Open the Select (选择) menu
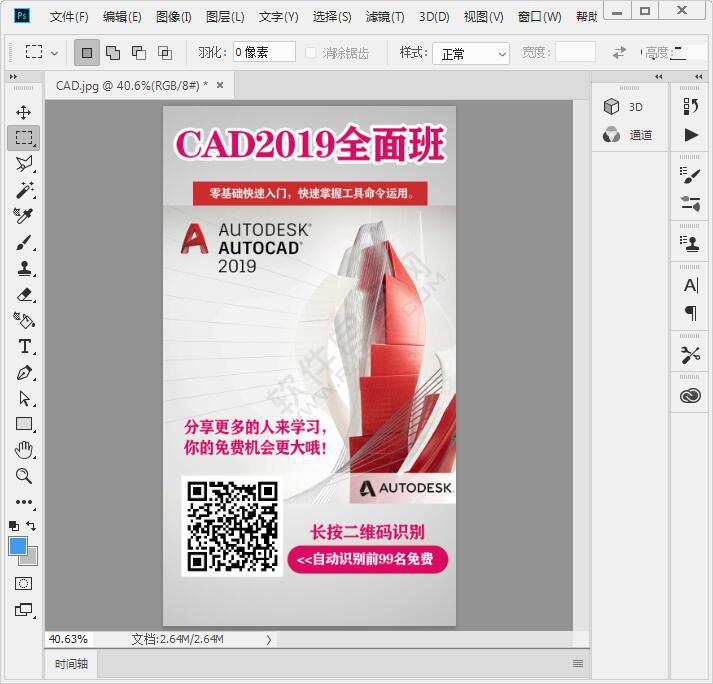The height and width of the screenshot is (684, 713). 331,17
